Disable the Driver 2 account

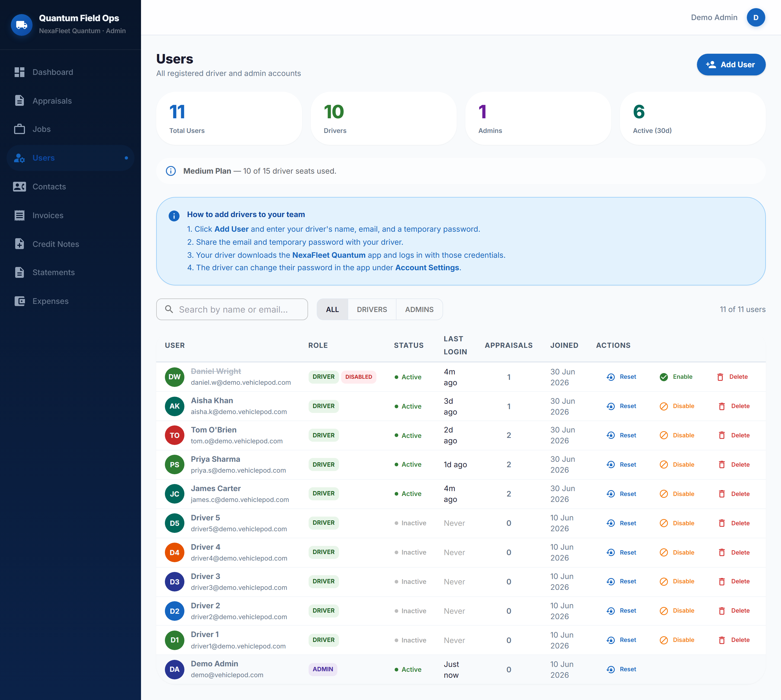point(677,611)
